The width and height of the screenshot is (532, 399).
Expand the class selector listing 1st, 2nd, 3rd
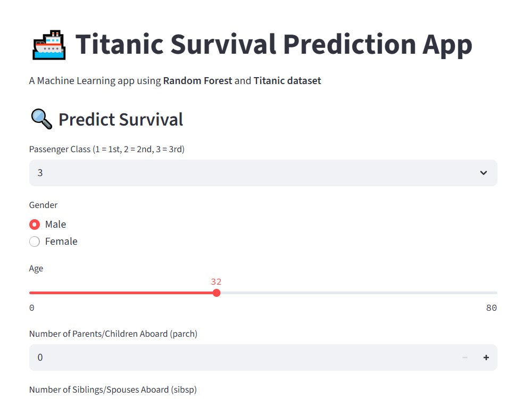263,173
